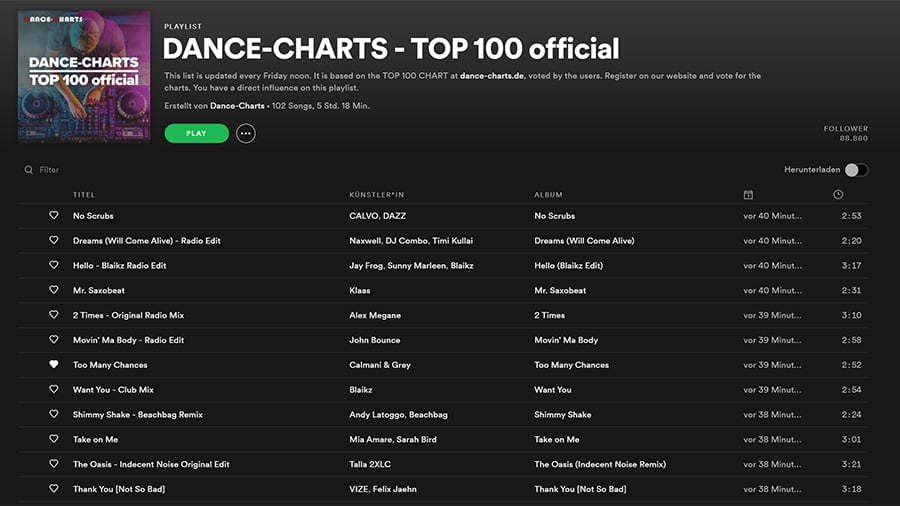Image resolution: width=900 pixels, height=506 pixels.
Task: Open the Movin' Ma Body album
Action: (566, 340)
